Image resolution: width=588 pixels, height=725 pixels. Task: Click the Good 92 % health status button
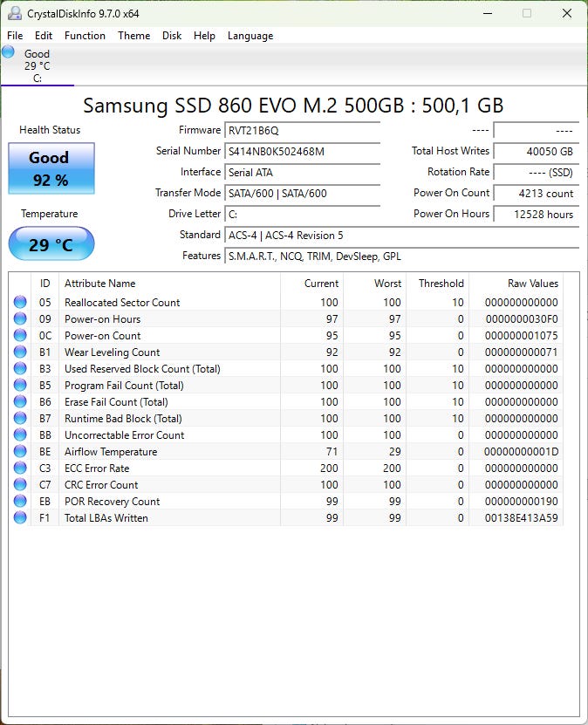pyautogui.click(x=51, y=168)
